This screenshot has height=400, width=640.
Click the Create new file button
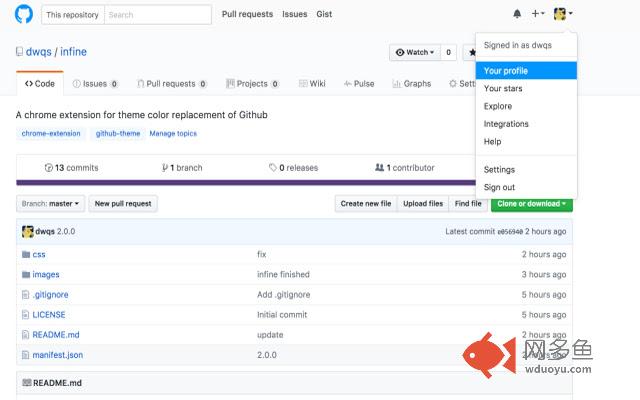point(366,204)
